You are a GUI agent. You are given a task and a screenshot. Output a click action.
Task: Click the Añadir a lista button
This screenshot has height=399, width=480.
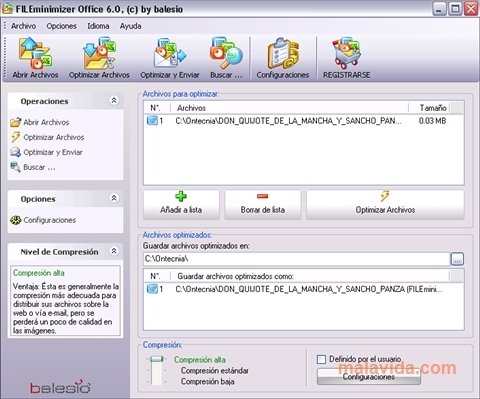181,205
